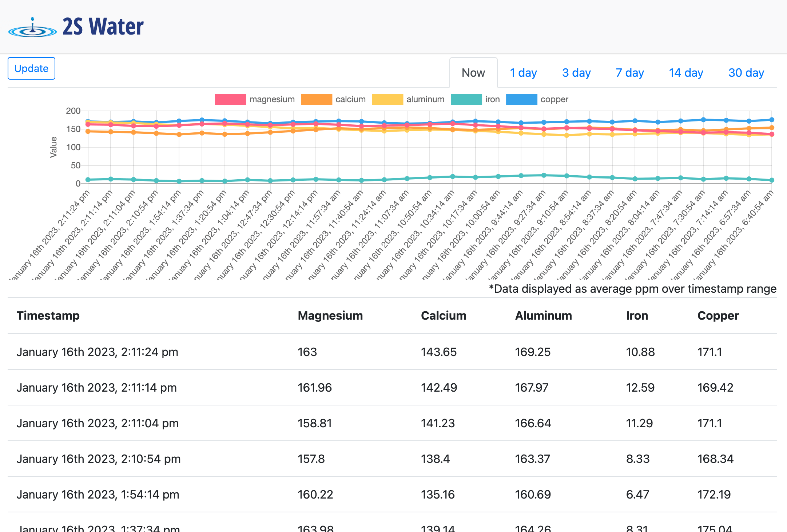Select the Now tab

[x=473, y=73]
